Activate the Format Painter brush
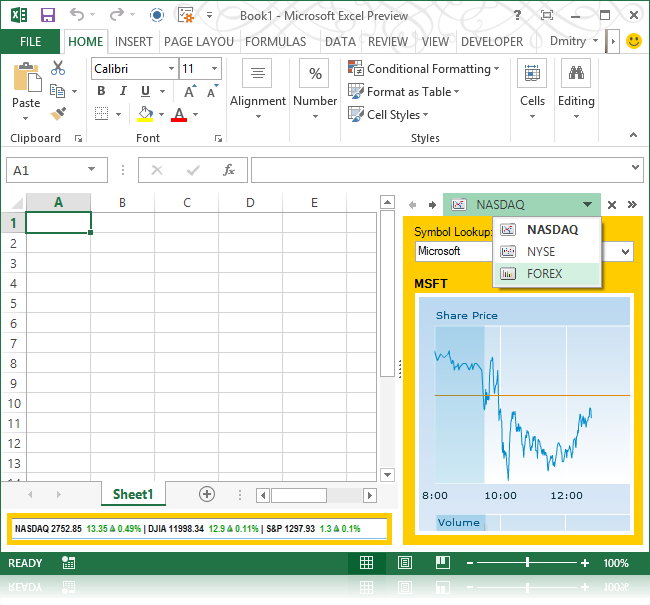The image size is (650, 605). [x=58, y=113]
